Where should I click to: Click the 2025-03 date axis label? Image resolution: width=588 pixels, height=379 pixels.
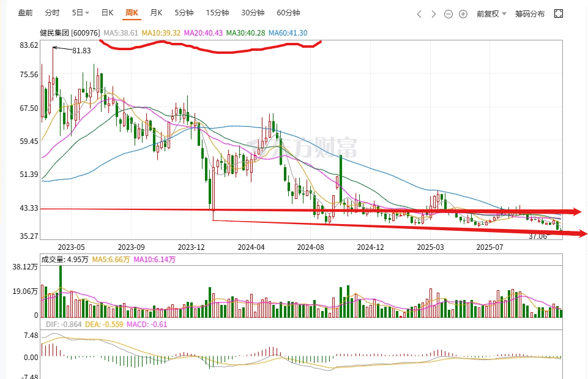point(431,247)
